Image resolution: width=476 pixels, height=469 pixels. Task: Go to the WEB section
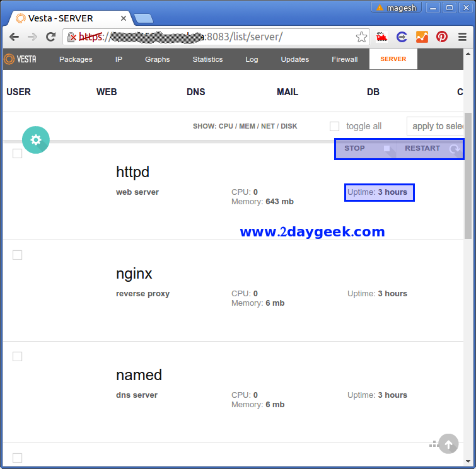(x=107, y=92)
